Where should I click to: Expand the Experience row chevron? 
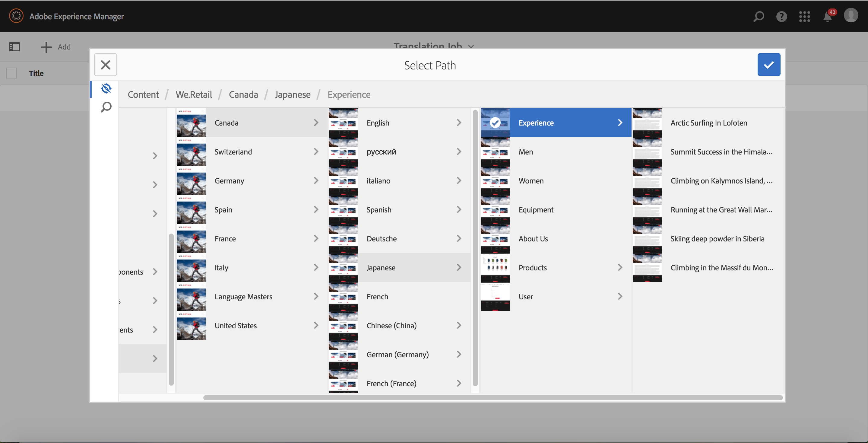click(620, 123)
